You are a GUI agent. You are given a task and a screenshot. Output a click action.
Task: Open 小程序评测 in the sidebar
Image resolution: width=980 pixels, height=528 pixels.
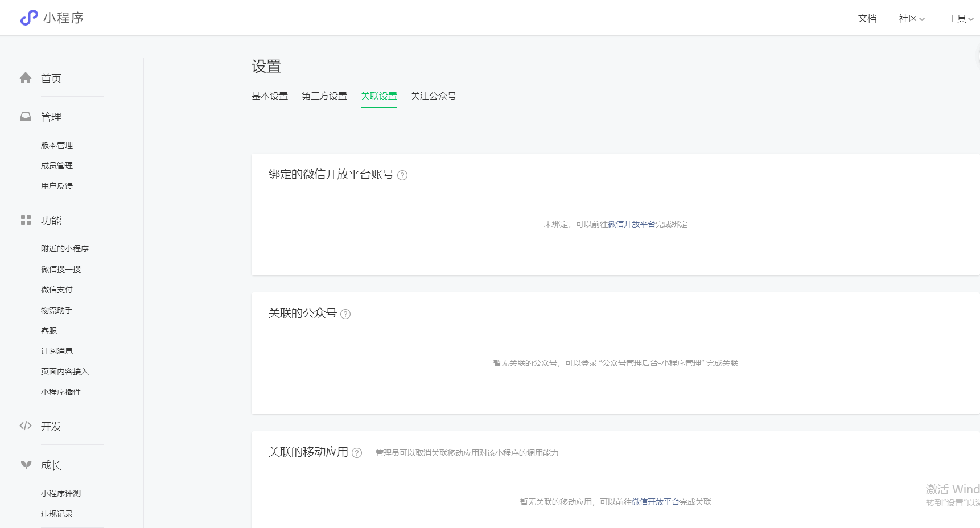[61, 493]
